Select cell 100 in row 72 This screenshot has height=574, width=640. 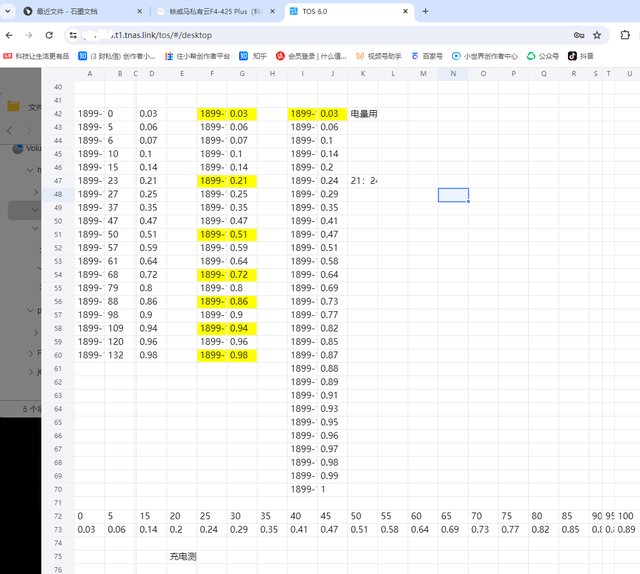click(627, 516)
